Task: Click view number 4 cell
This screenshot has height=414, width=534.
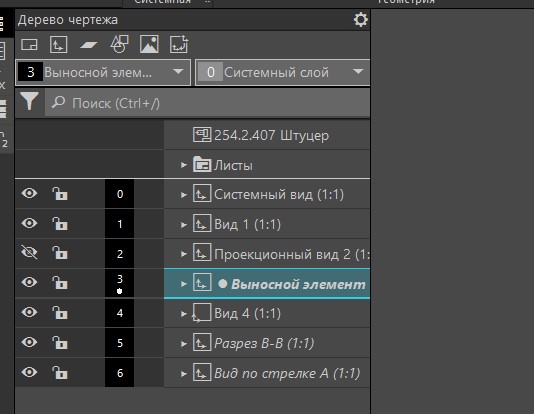Action: tap(120, 313)
